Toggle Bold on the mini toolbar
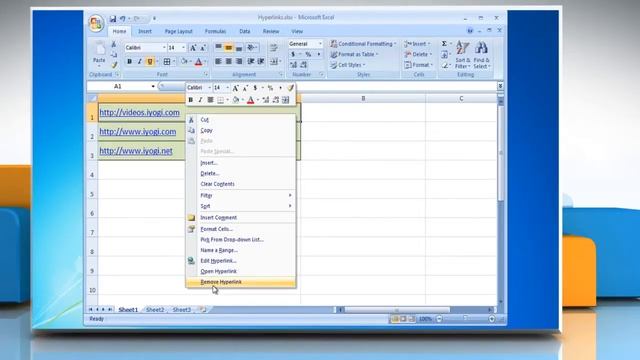 [191, 100]
